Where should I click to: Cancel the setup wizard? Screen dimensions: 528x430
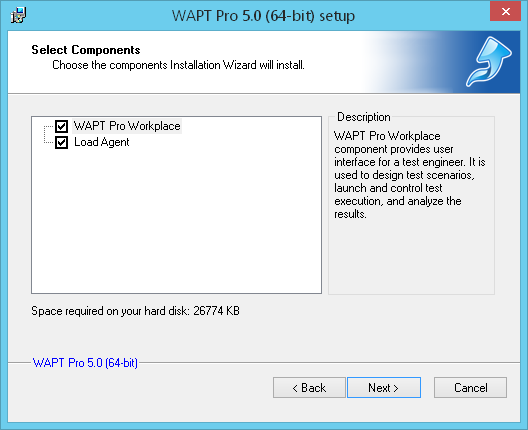(x=470, y=388)
